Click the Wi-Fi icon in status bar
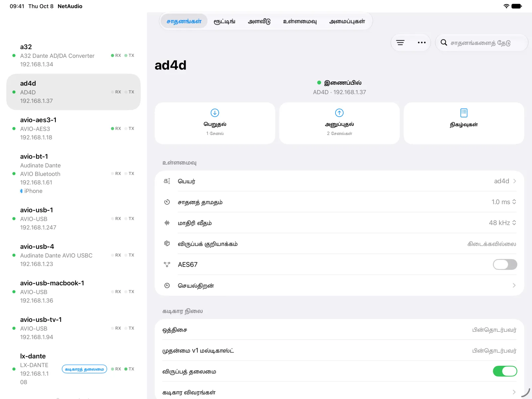The width and height of the screenshot is (532, 399). pyautogui.click(x=506, y=6)
